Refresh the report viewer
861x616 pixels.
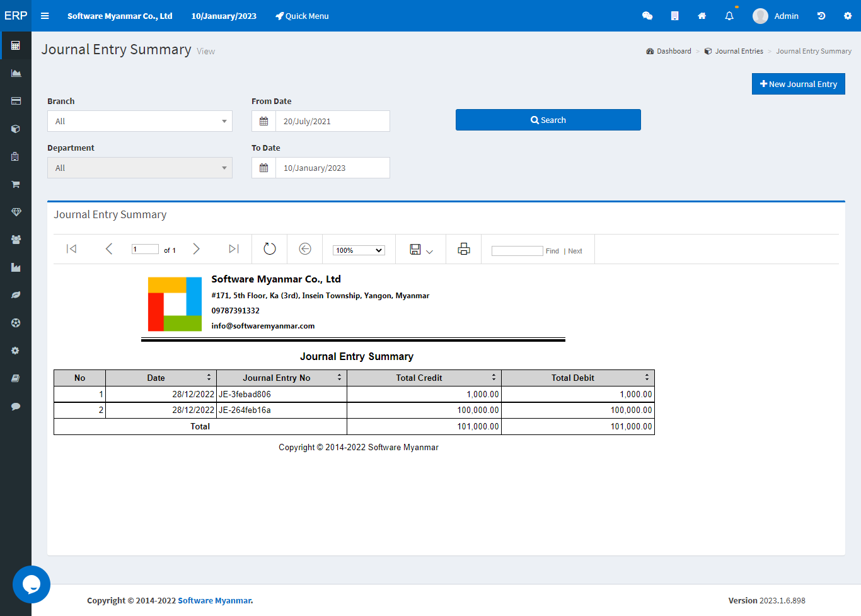point(270,249)
